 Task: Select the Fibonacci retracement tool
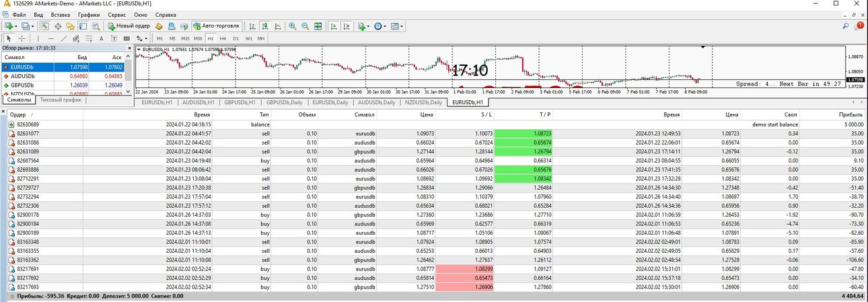tap(89, 38)
